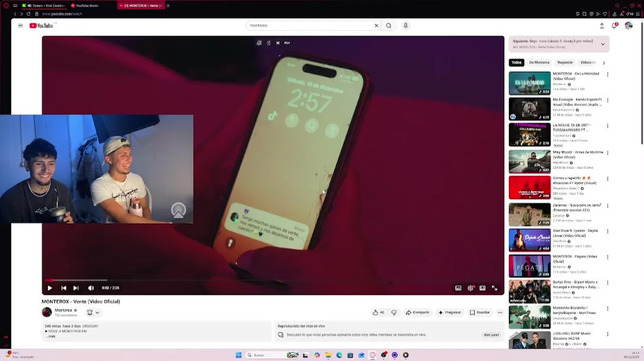This screenshot has height=361, width=644.
Task: Enter fullscreen mode
Action: [x=495, y=288]
